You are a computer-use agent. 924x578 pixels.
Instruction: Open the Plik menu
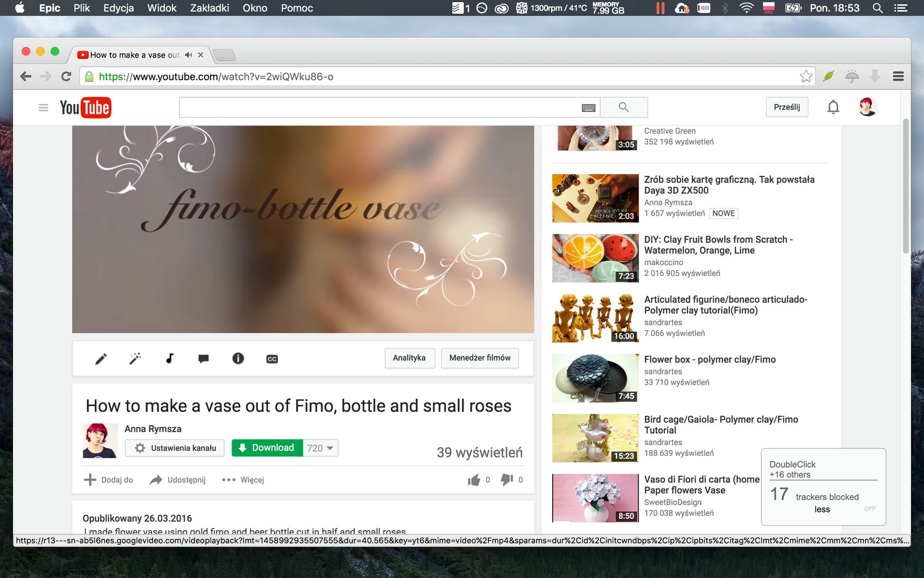pos(82,8)
